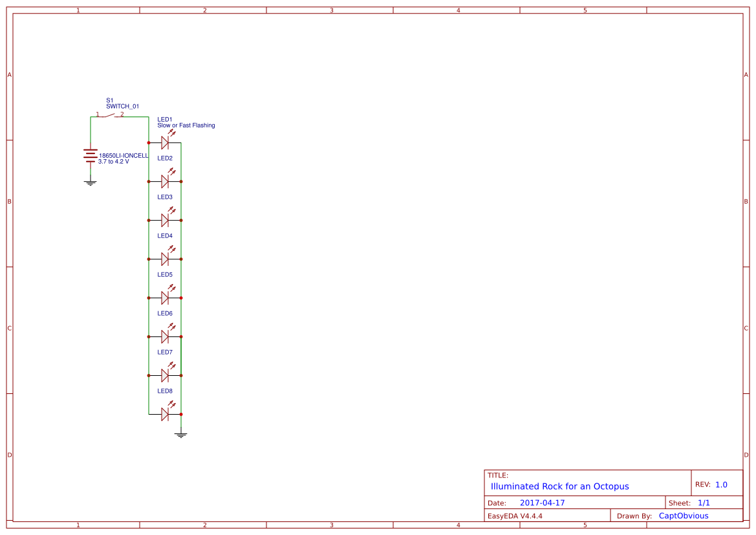Click the '3.7 to 4.2 V' battery label
Viewport: 756px width, 535px height.
(114, 162)
